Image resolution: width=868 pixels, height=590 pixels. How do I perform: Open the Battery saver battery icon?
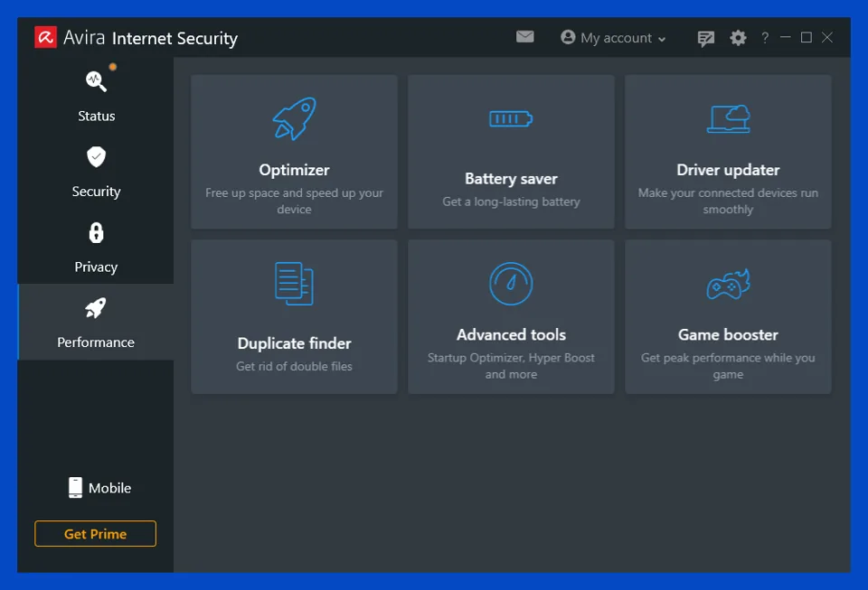511,118
